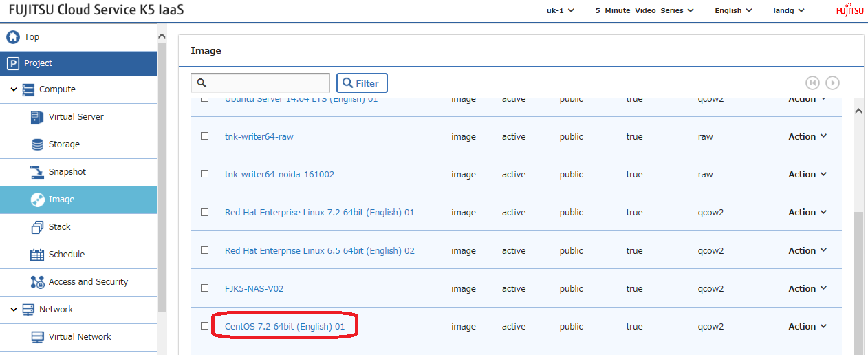The height and width of the screenshot is (355, 868).
Task: Click the Compute server icon
Action: coord(28,89)
